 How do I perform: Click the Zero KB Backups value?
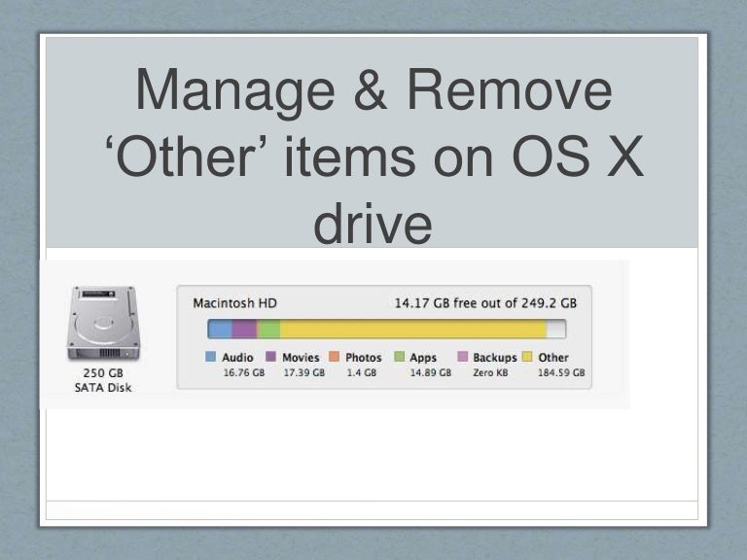click(490, 373)
